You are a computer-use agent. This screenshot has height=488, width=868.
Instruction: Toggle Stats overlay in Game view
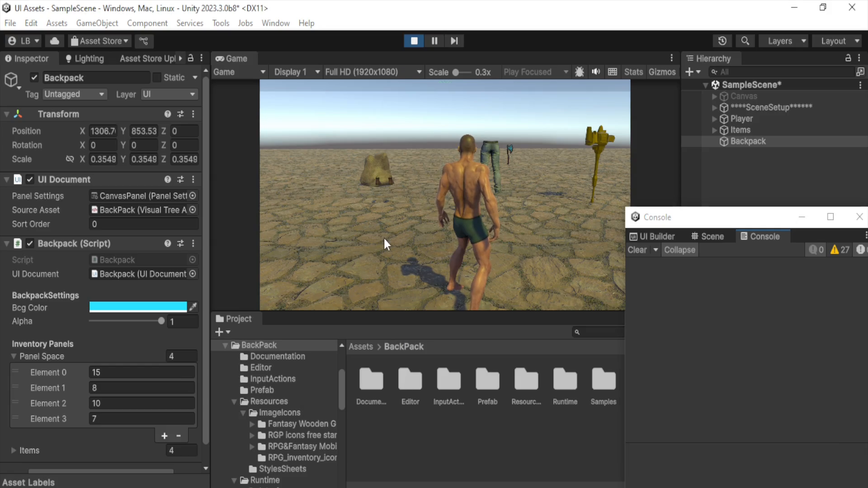coord(633,72)
